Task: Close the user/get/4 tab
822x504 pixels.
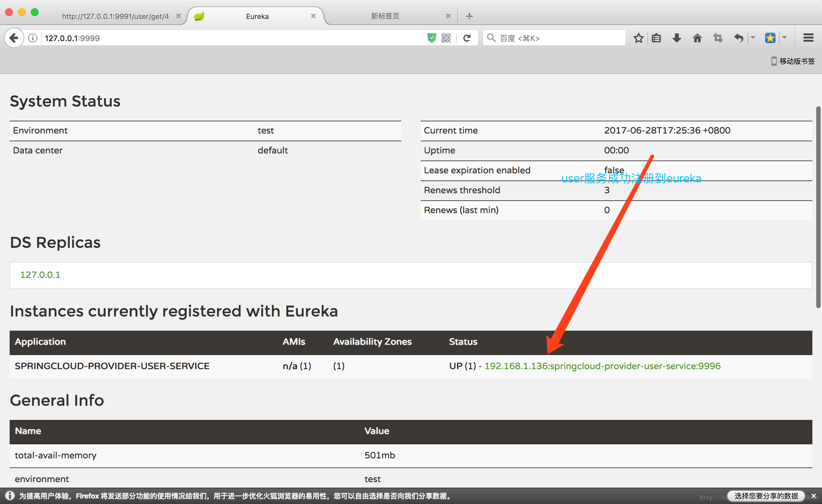Action: pyautogui.click(x=179, y=16)
